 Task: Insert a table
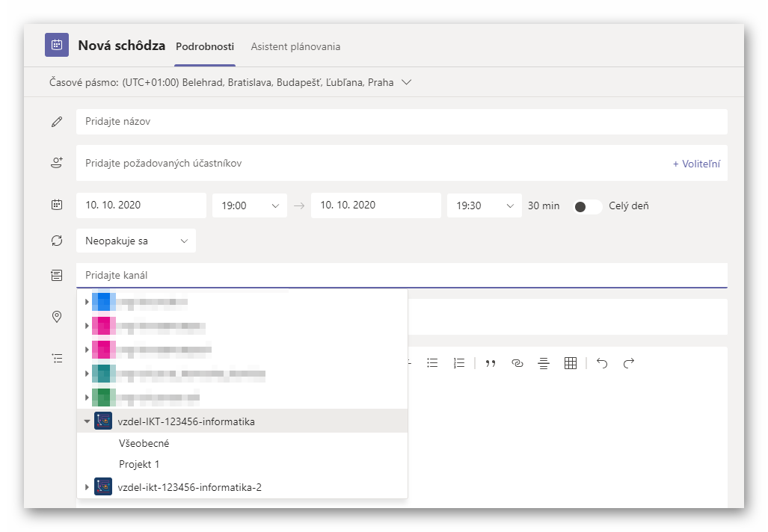[571, 363]
